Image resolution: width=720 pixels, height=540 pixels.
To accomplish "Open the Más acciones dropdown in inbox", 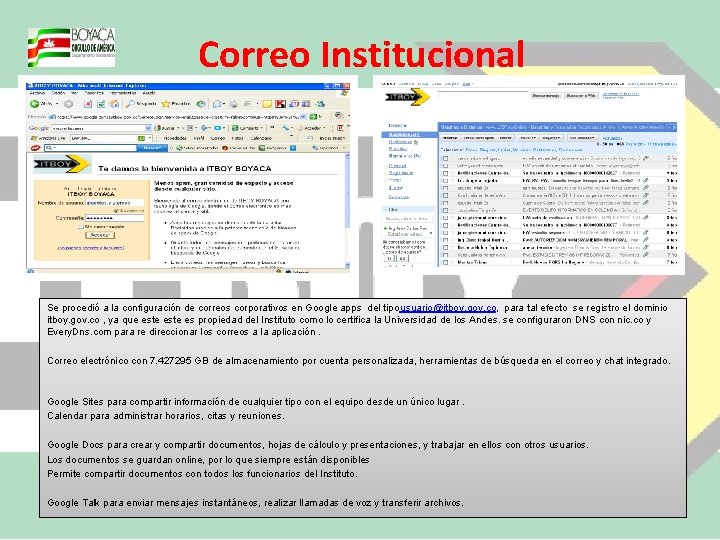I will [x=582, y=138].
